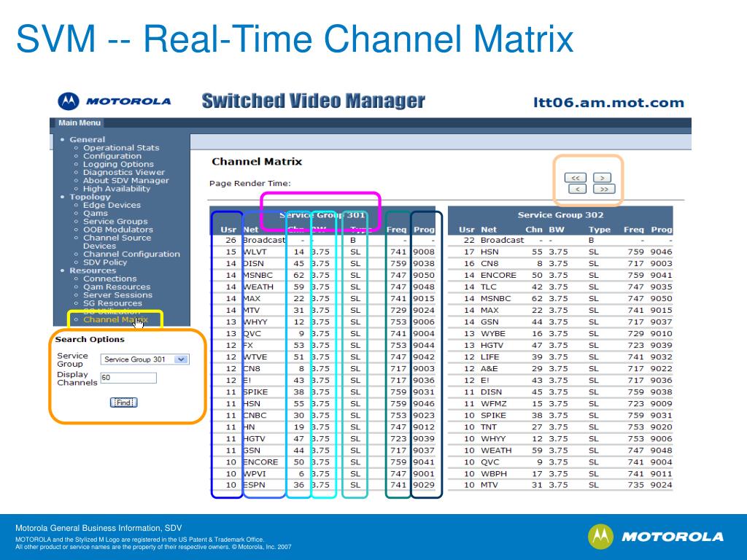Click the Motorola logo in the slide footer
Screen dimensions: 747x560
(656, 537)
